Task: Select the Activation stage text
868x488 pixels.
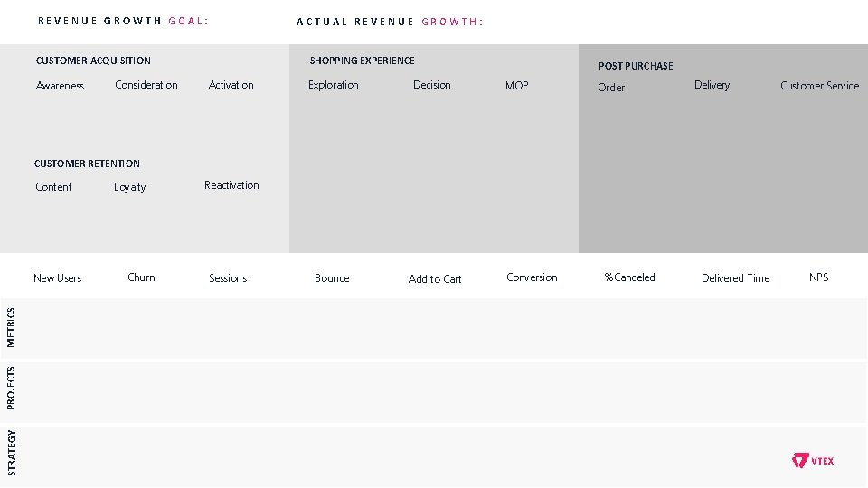Action: point(231,85)
